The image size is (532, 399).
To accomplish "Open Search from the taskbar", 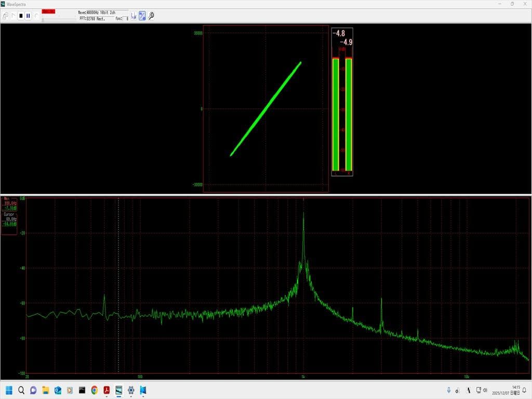I will pos(21,390).
